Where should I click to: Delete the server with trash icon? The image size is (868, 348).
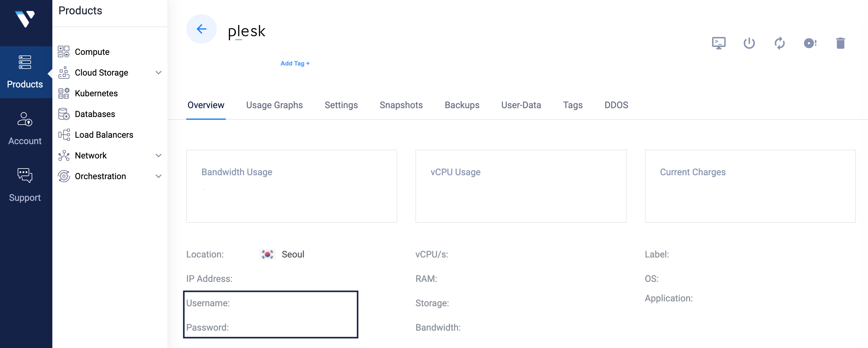(840, 43)
